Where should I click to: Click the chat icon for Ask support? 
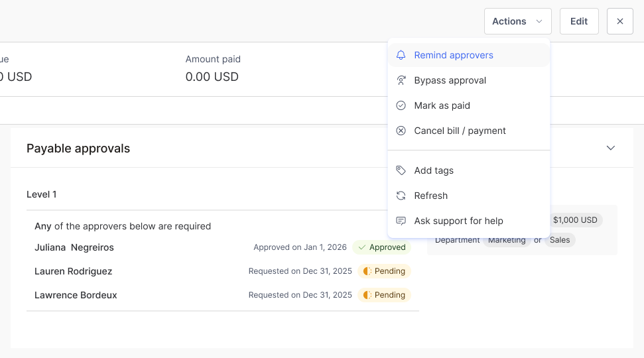coord(401,221)
